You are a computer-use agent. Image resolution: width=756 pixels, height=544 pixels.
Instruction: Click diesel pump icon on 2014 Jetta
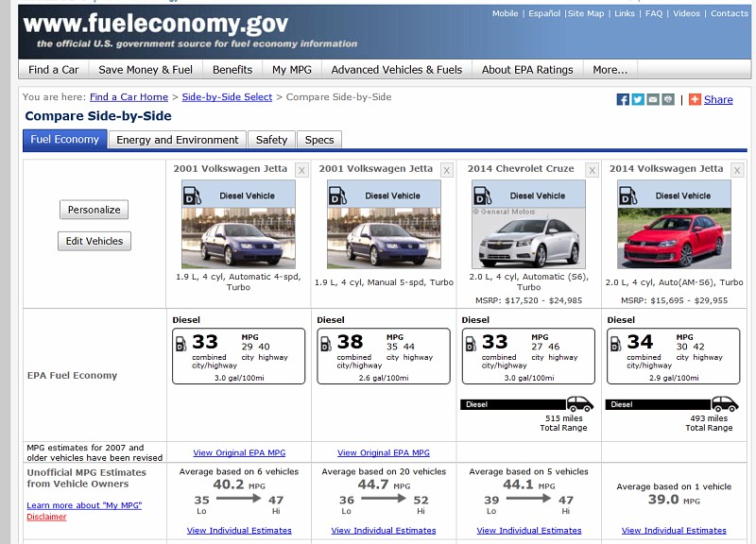tap(627, 195)
